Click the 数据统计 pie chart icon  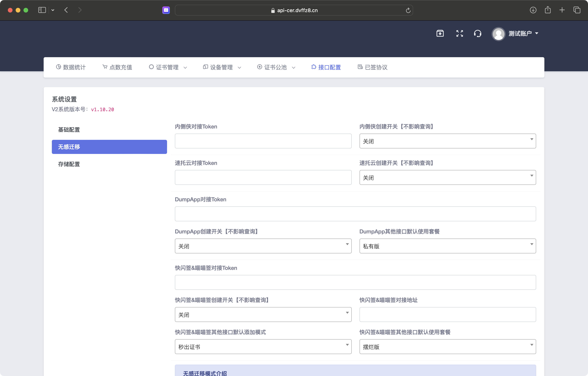(x=58, y=67)
